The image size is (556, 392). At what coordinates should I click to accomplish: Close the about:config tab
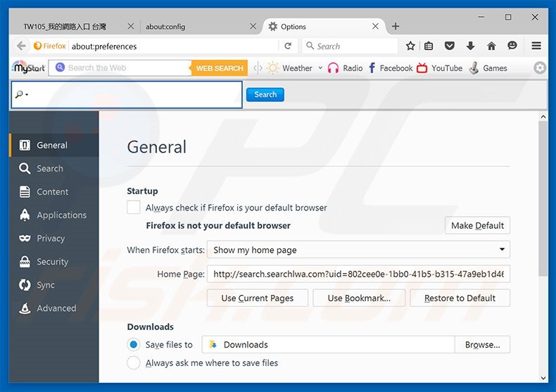point(253,26)
